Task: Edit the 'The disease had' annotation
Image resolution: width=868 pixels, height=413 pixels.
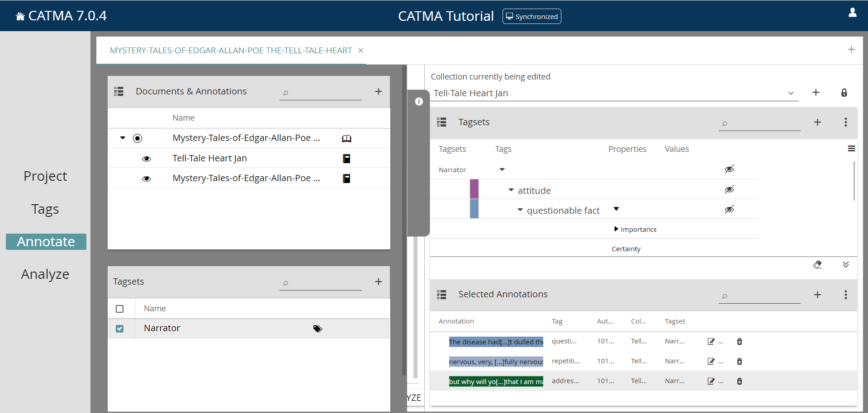Action: (x=711, y=342)
